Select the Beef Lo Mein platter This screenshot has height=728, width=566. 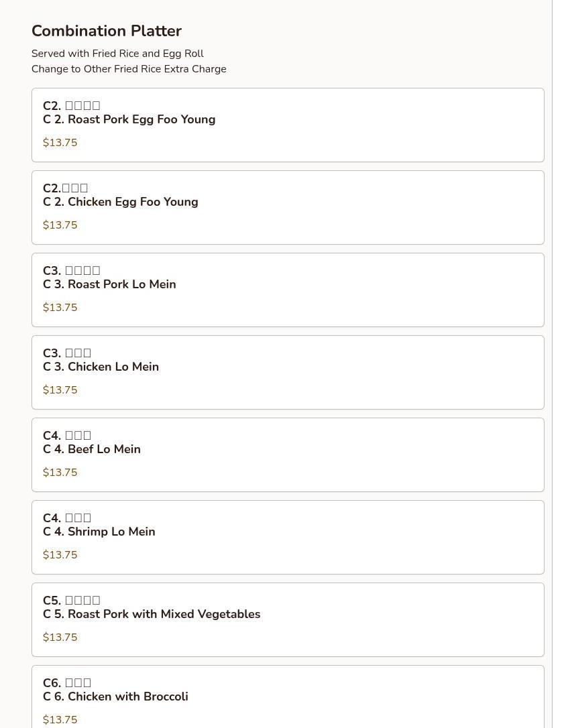(x=288, y=454)
